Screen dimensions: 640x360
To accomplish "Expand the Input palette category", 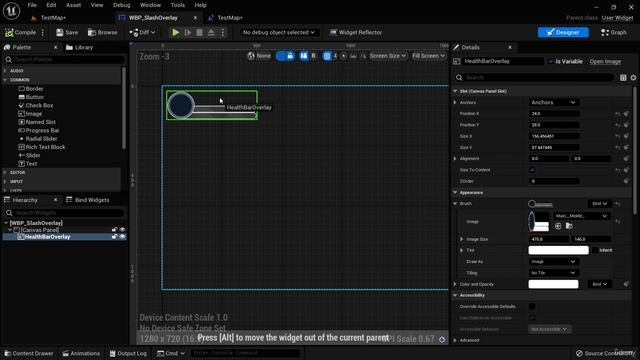I will coord(5,182).
